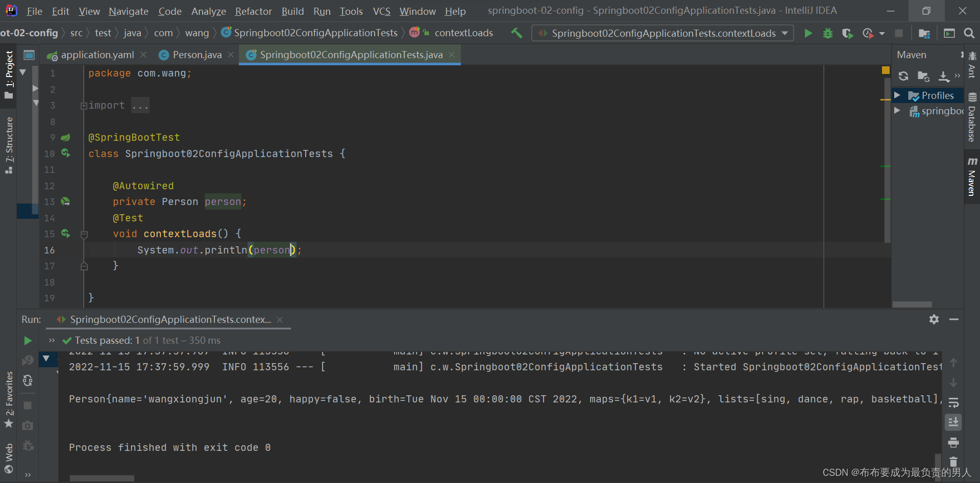
Task: Click the yellow inspection status indicator
Action: pyautogui.click(x=886, y=70)
